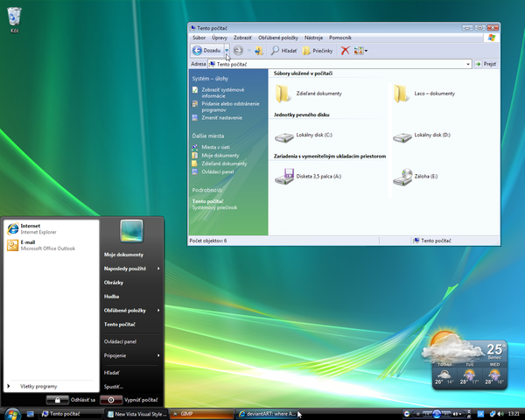Expand Naposledy použité submenu

(x=131, y=269)
